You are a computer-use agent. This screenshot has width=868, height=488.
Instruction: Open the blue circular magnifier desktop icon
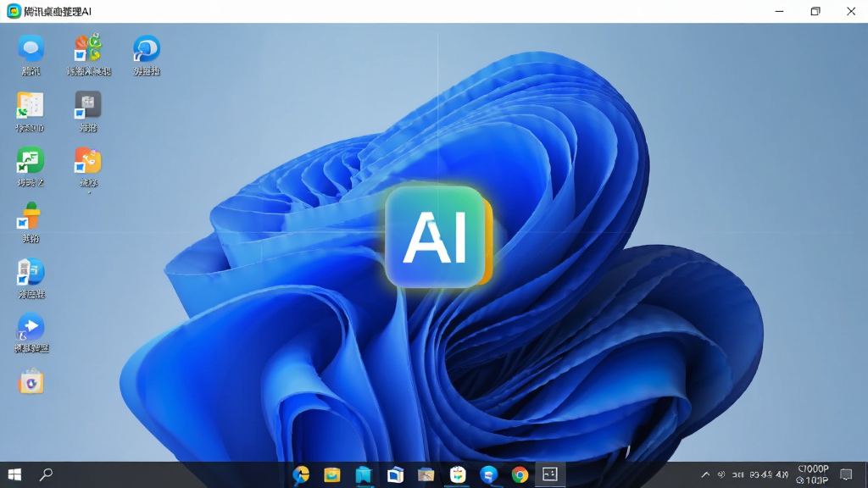click(146, 48)
